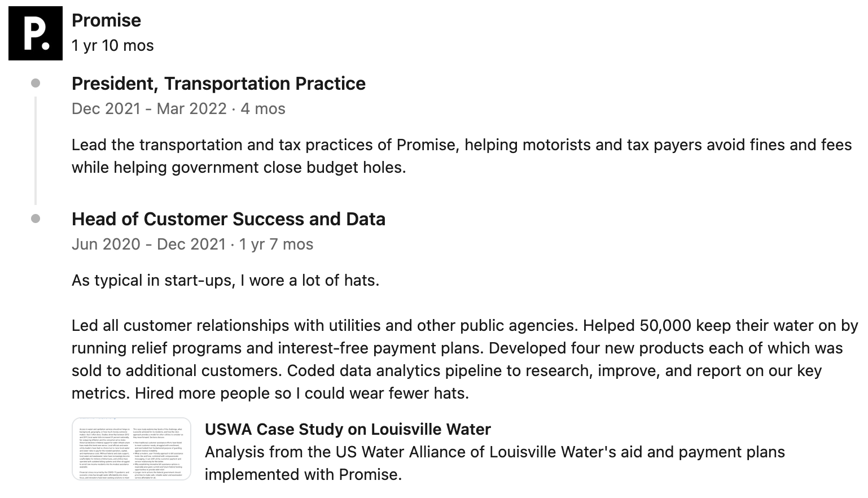Click the Promise company logo
Image resolution: width=868 pixels, height=498 pixels.
point(35,33)
